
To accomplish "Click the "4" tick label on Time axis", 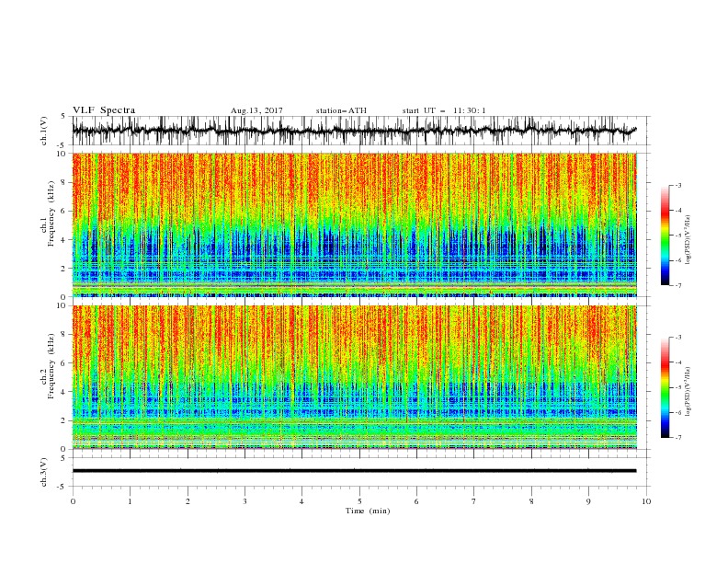I will pos(302,501).
